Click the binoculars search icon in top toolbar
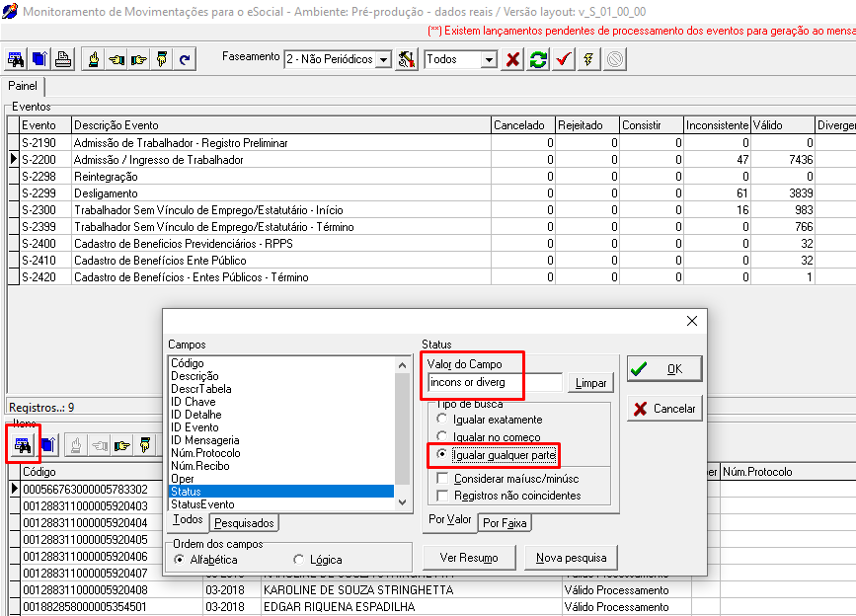The width and height of the screenshot is (856, 616). click(17, 60)
